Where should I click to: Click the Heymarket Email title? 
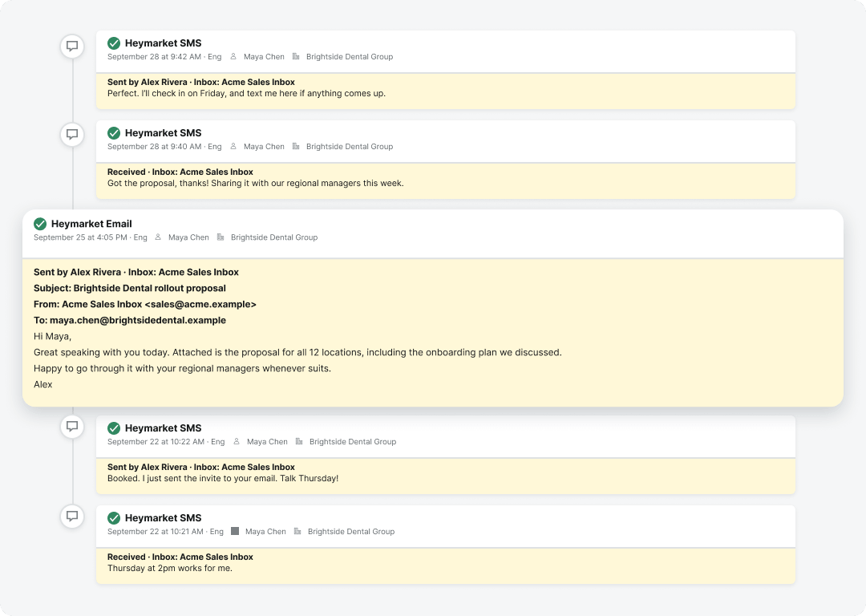click(91, 224)
